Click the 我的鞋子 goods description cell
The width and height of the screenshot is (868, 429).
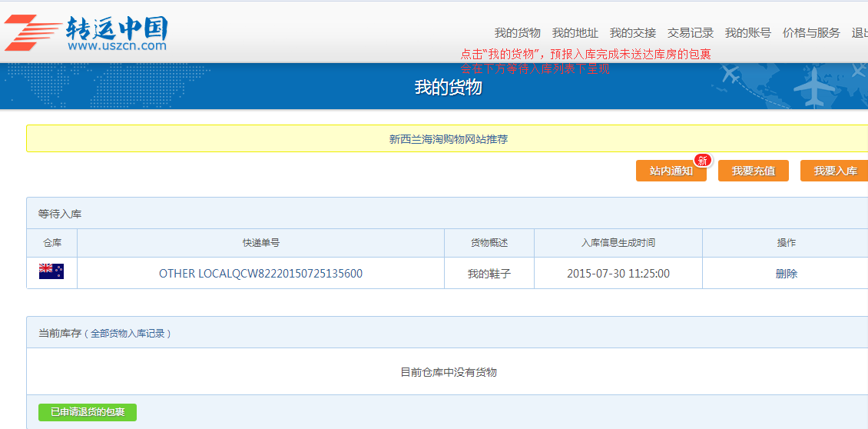tap(489, 273)
